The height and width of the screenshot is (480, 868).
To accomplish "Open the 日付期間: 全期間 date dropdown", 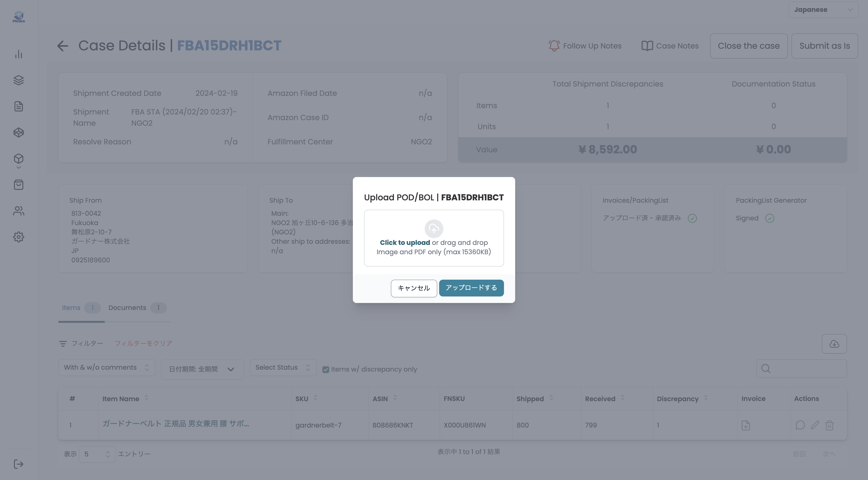I will click(x=202, y=369).
